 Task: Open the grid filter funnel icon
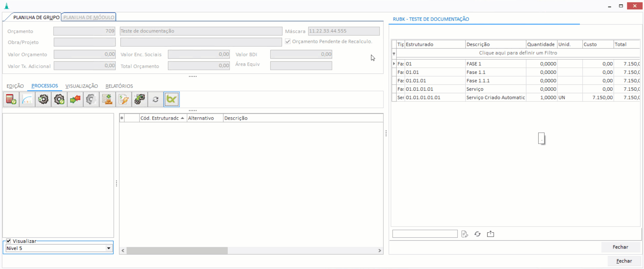coord(394,53)
